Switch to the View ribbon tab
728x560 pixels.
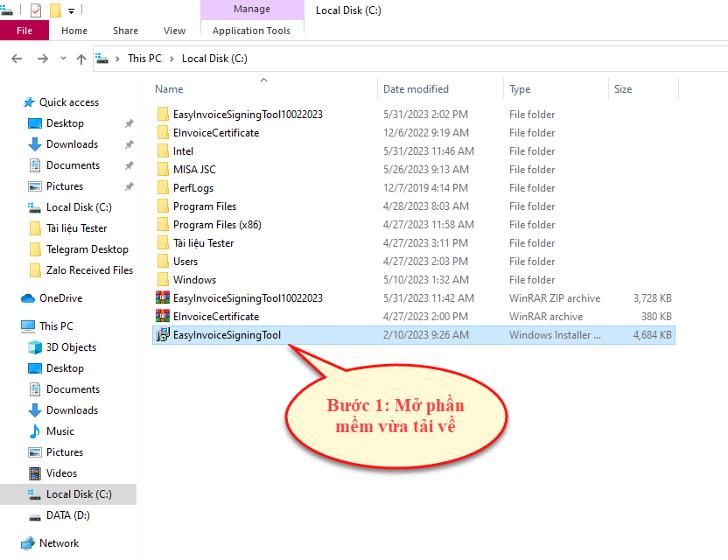pyautogui.click(x=174, y=31)
